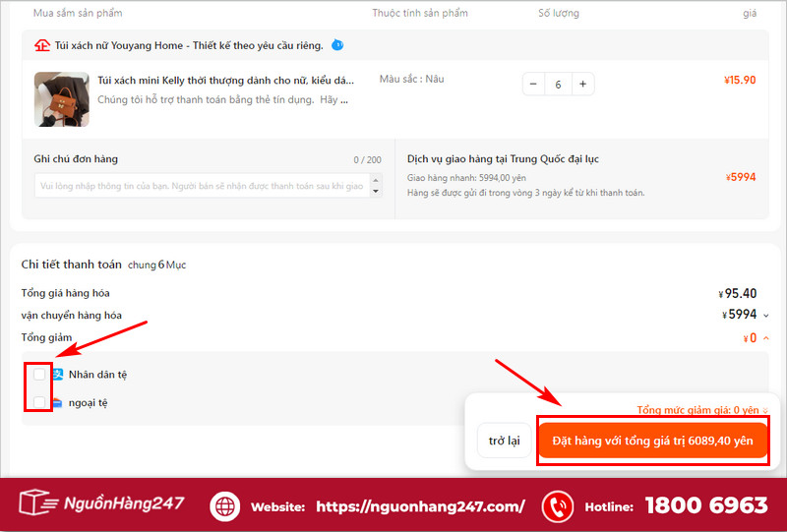
Task: Collapse the Tổng giảm discount section
Action: 765,338
